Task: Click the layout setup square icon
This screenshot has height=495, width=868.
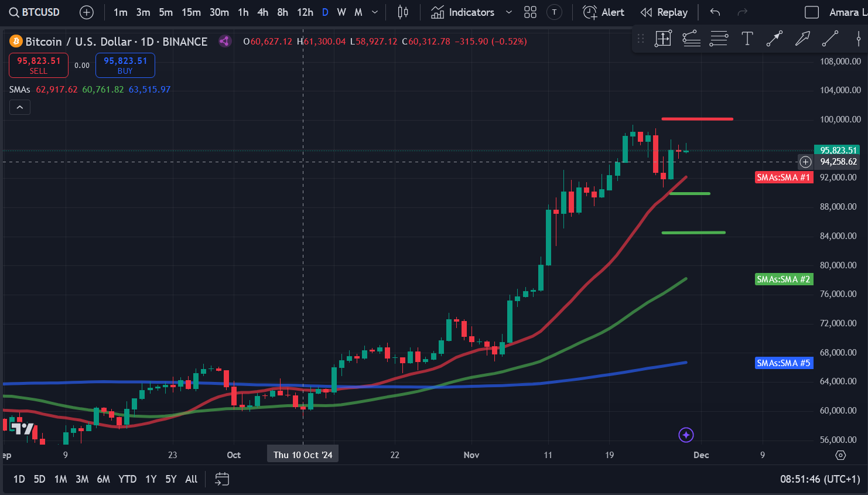Action: coord(812,12)
